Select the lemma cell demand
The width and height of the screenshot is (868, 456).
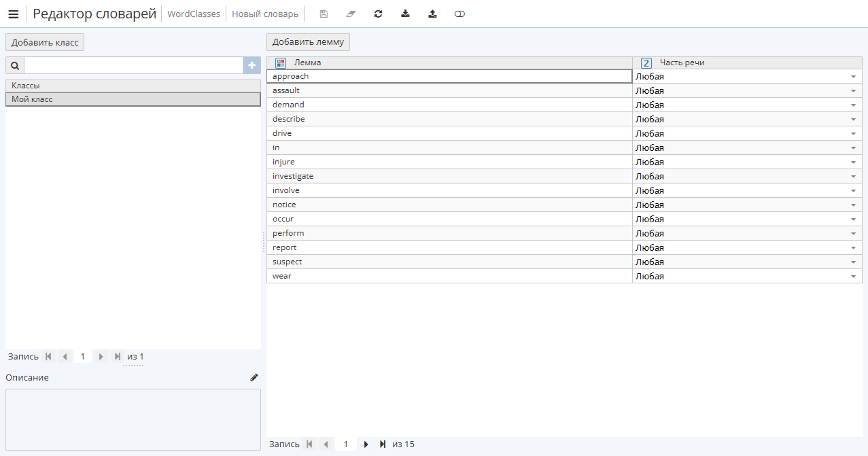449,105
